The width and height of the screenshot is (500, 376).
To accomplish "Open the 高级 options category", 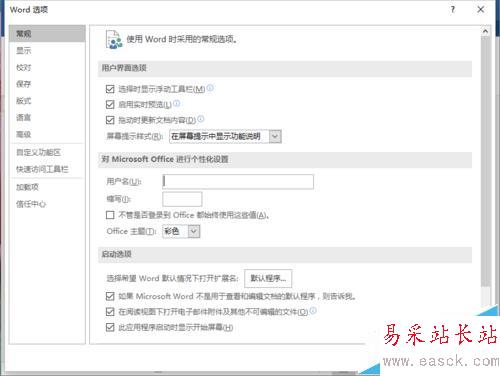I will [x=47, y=134].
